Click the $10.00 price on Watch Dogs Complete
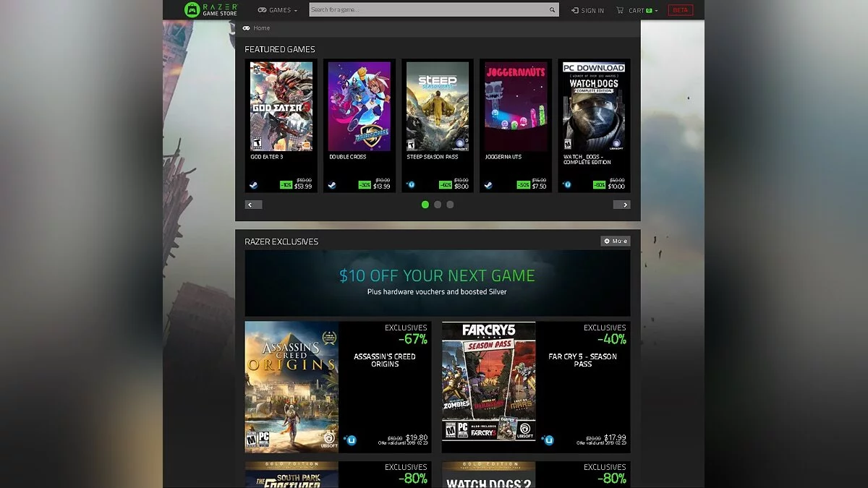Screen dimensions: 868x488 click(x=616, y=187)
